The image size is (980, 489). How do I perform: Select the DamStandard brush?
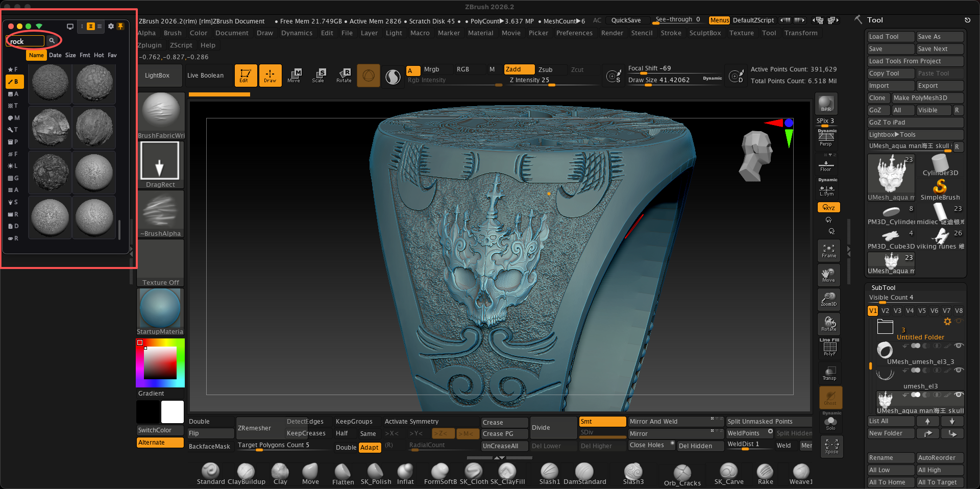[x=584, y=474]
